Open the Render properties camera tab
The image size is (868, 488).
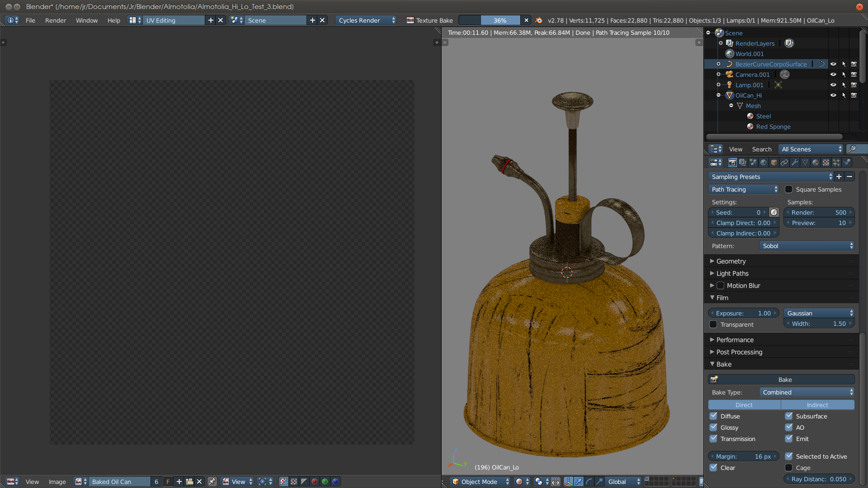point(732,163)
